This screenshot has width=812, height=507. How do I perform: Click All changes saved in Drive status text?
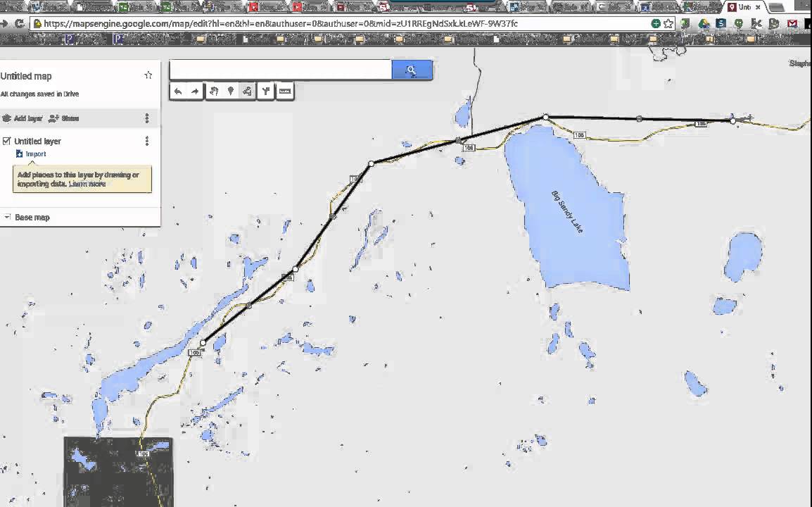39,94
